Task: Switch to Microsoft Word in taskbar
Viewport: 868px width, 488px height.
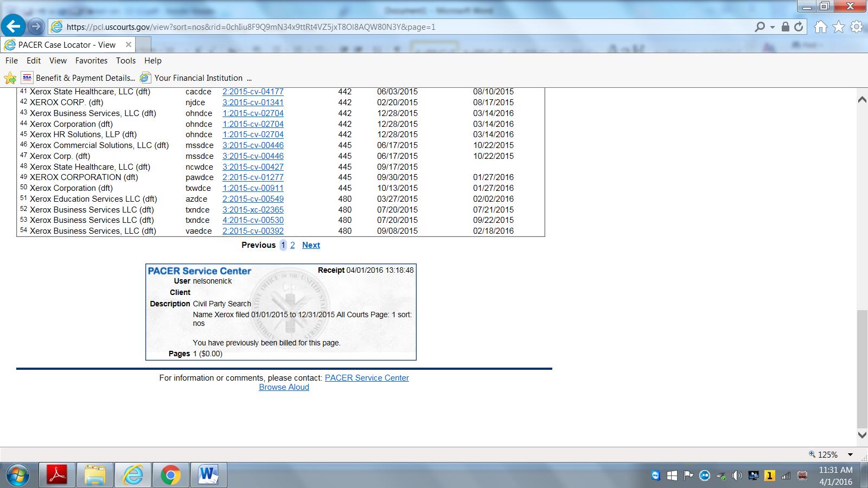Action: click(x=208, y=476)
